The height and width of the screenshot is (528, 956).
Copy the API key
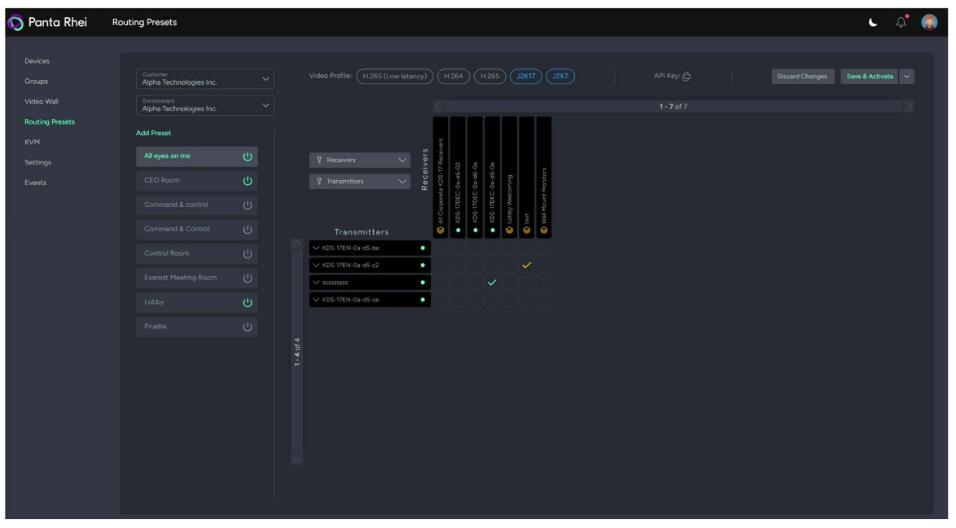point(687,76)
